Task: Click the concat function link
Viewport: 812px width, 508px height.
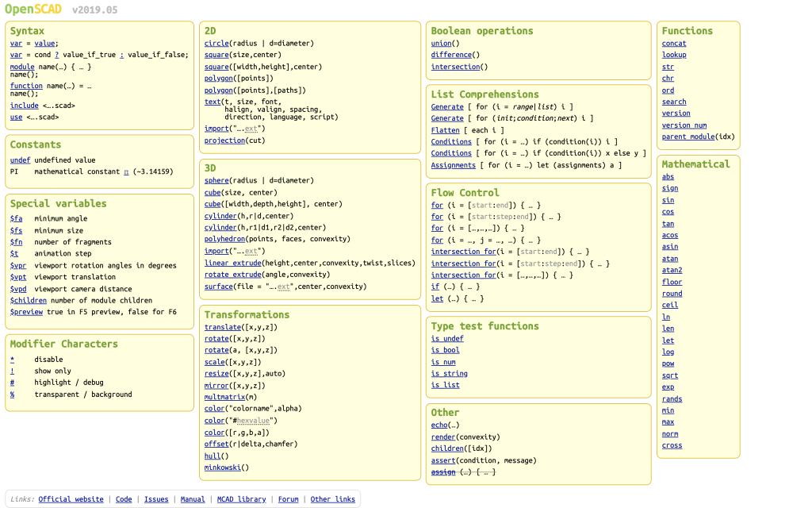Action: click(674, 44)
